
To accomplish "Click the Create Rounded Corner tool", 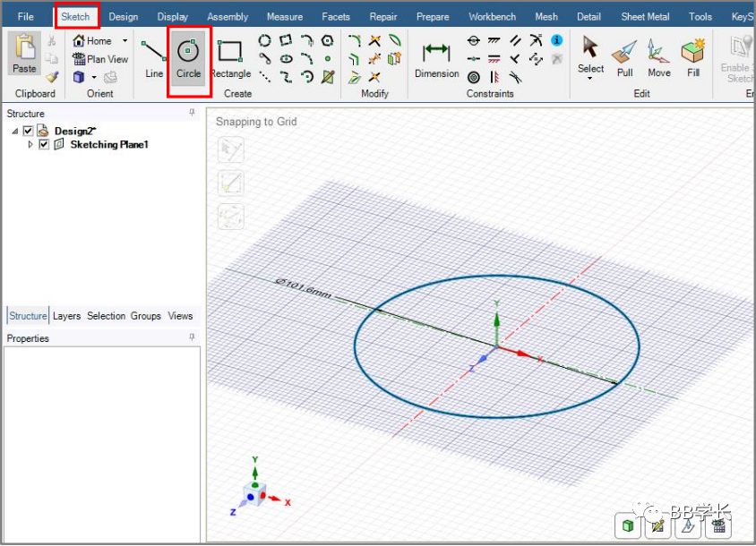I will pos(355,40).
